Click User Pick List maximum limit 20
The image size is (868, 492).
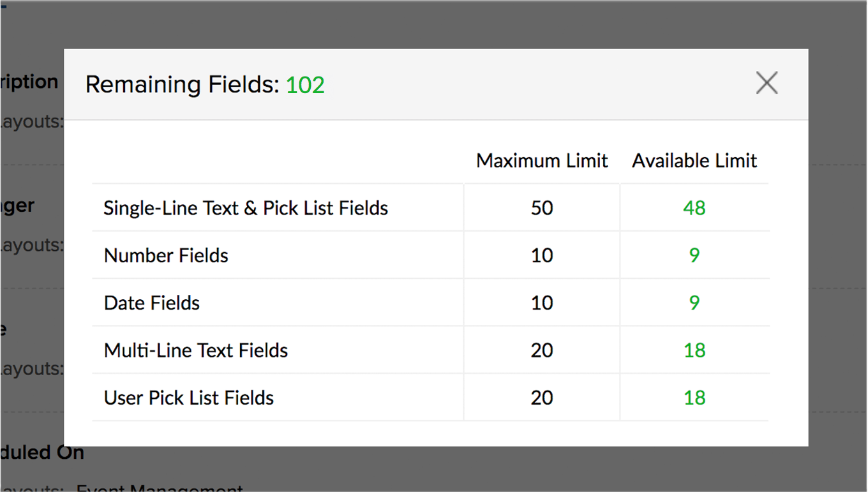542,398
